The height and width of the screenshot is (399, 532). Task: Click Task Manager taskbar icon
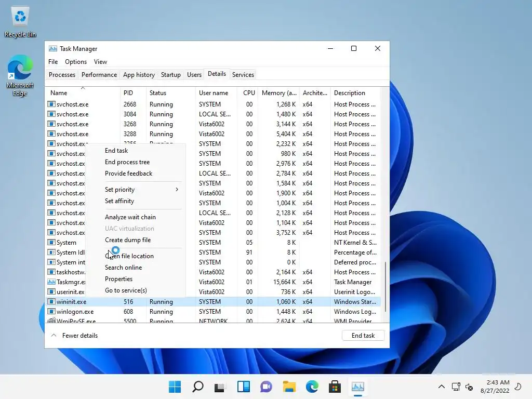click(x=357, y=387)
